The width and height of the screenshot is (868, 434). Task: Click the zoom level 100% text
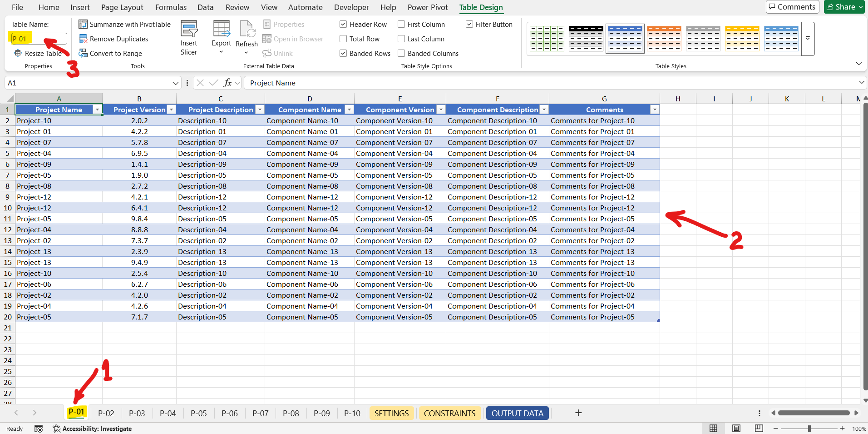pos(859,429)
